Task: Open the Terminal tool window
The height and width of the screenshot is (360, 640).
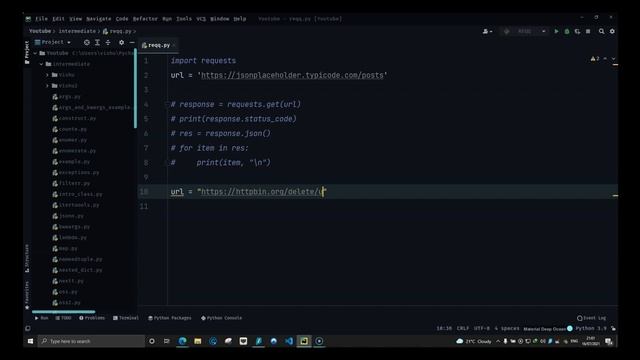Action: coord(126,318)
